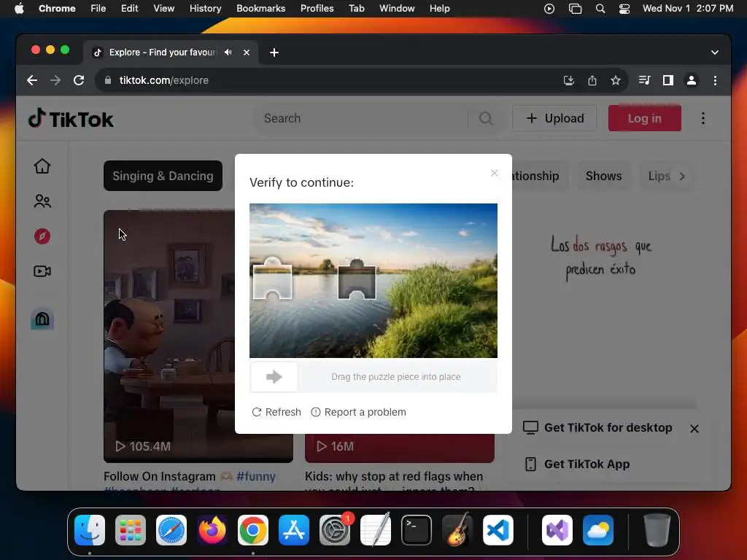Open the #funny hashtag link

coord(256,476)
